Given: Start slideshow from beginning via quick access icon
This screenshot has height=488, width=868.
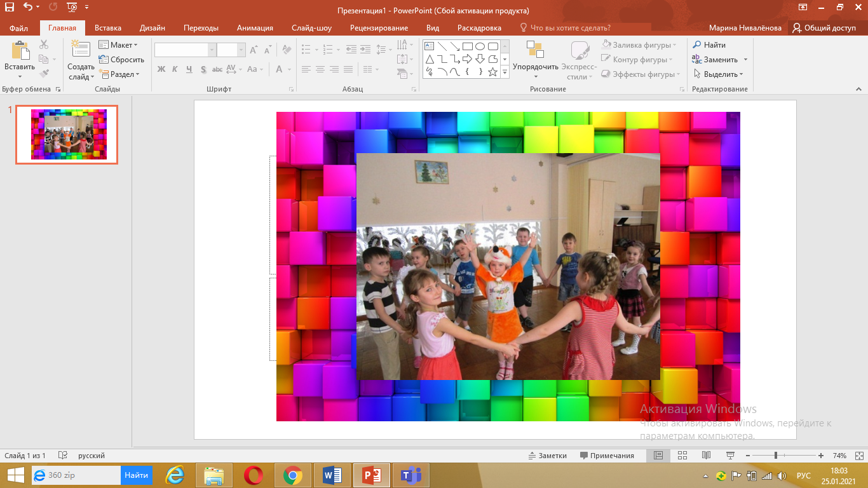Looking at the screenshot, I should pos(72,8).
